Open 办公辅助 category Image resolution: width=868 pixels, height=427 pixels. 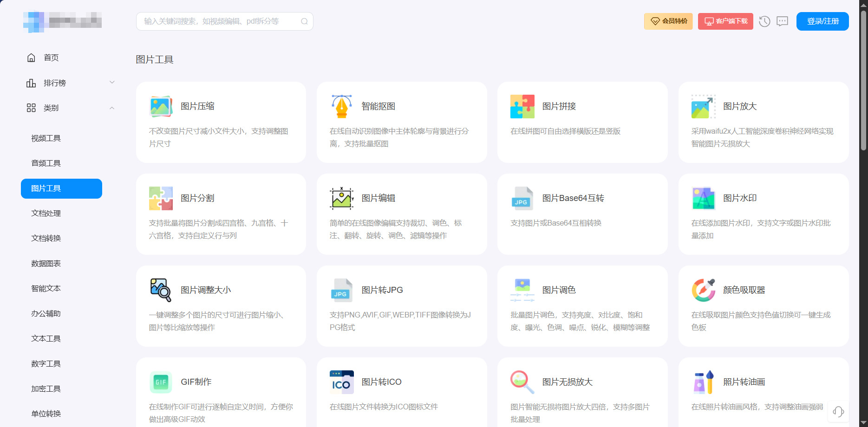coord(46,314)
